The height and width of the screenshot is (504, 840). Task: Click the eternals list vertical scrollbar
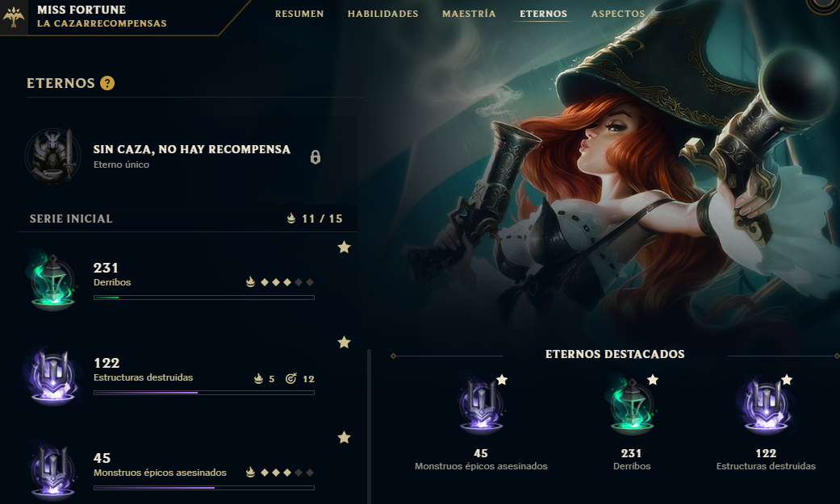[x=369, y=426]
